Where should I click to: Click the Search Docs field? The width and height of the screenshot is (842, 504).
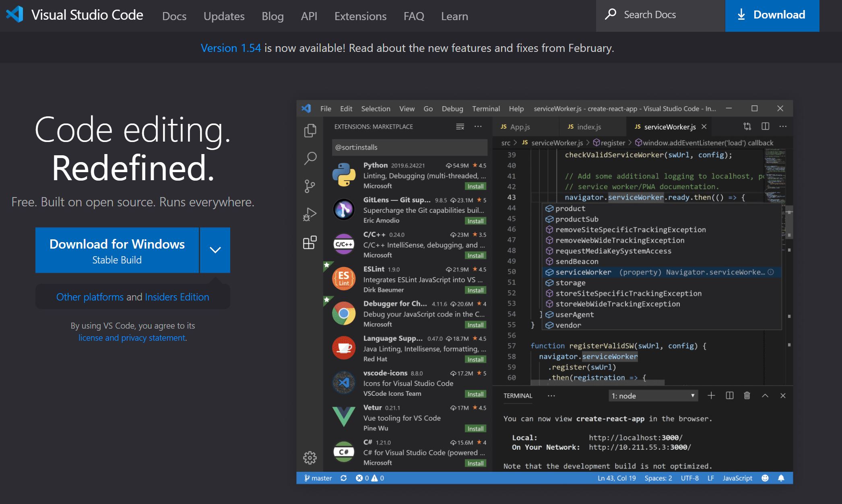pos(660,15)
